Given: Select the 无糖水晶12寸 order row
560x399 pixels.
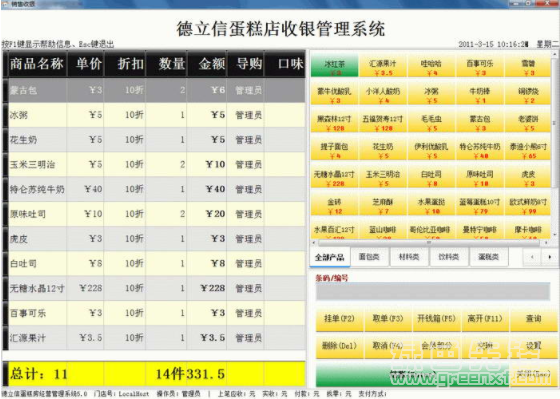Looking at the screenshot, I should click(x=154, y=288).
